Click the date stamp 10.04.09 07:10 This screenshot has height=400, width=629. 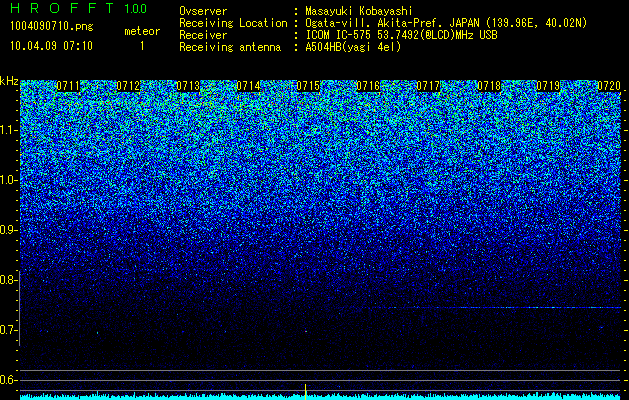coord(51,46)
